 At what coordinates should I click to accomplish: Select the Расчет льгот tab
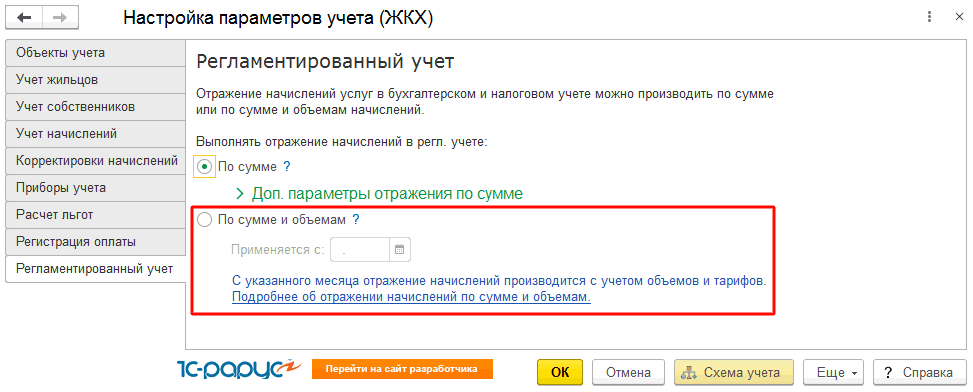(95, 215)
